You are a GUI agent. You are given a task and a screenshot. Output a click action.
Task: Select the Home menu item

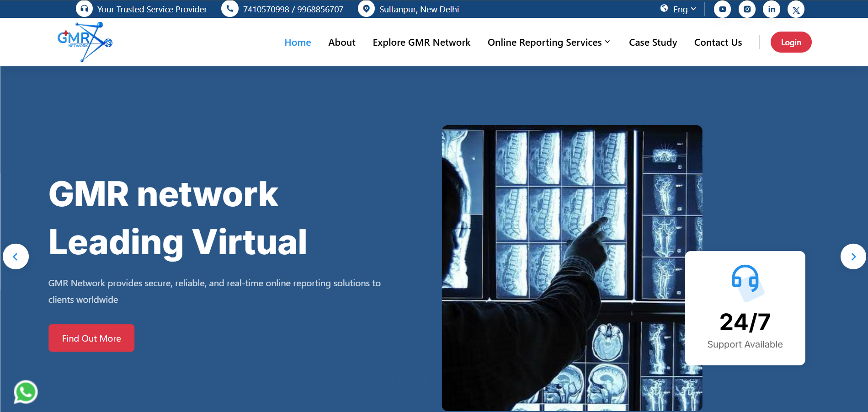(298, 43)
